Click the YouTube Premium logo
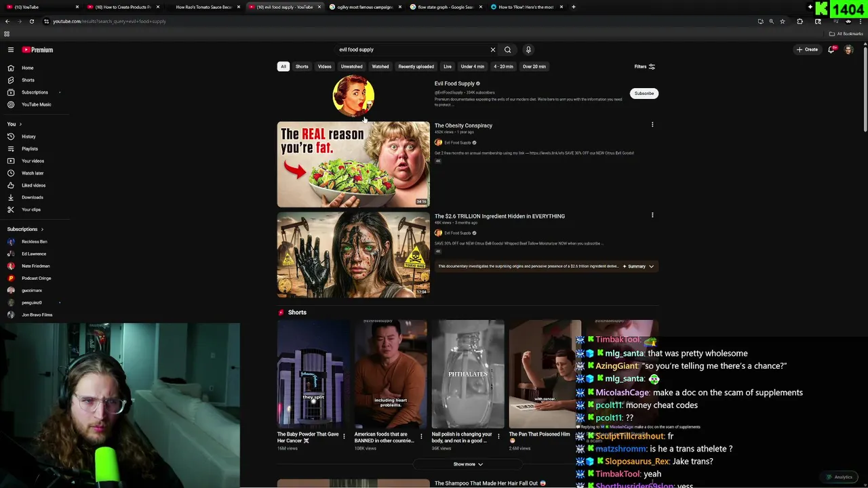The image size is (868, 488). 37,49
